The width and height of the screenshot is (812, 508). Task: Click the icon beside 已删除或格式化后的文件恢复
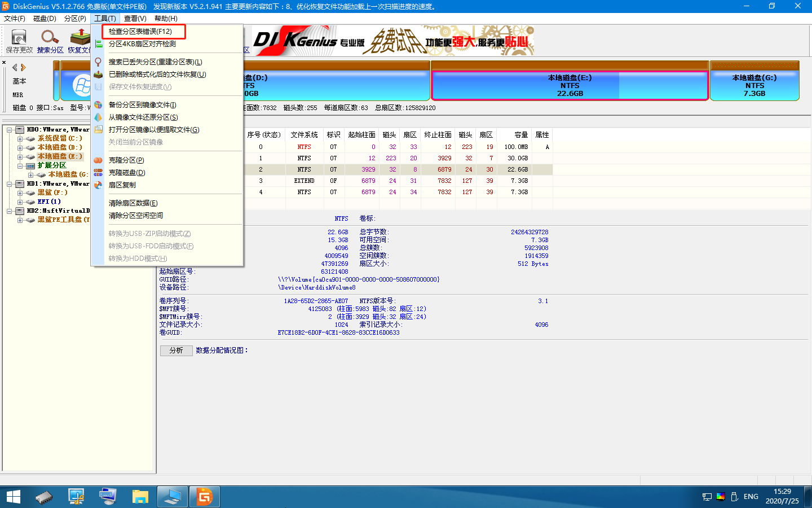tap(99, 75)
